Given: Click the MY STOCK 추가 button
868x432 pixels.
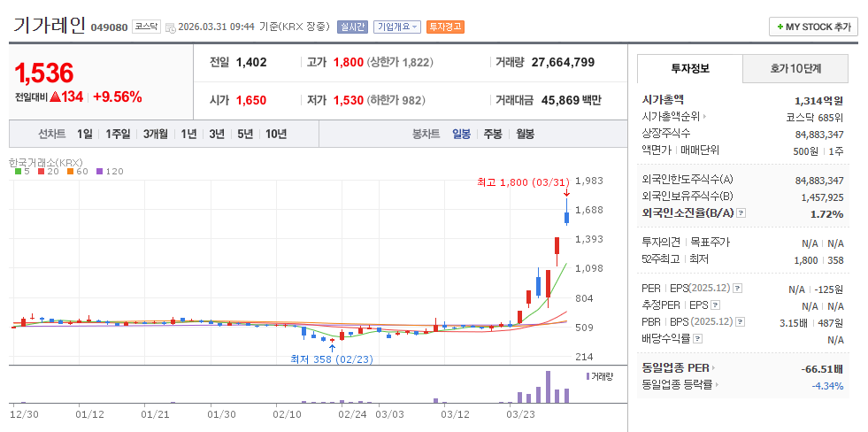Looking at the screenshot, I should click(813, 27).
